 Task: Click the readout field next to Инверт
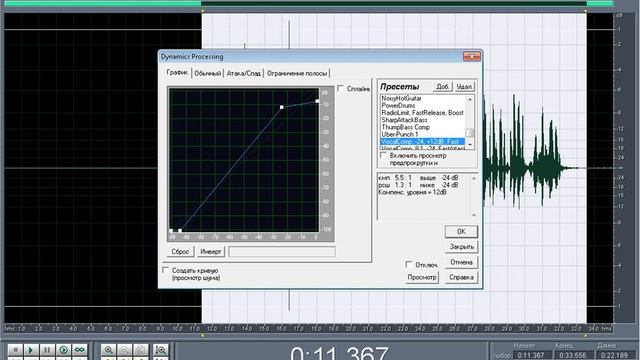point(282,251)
